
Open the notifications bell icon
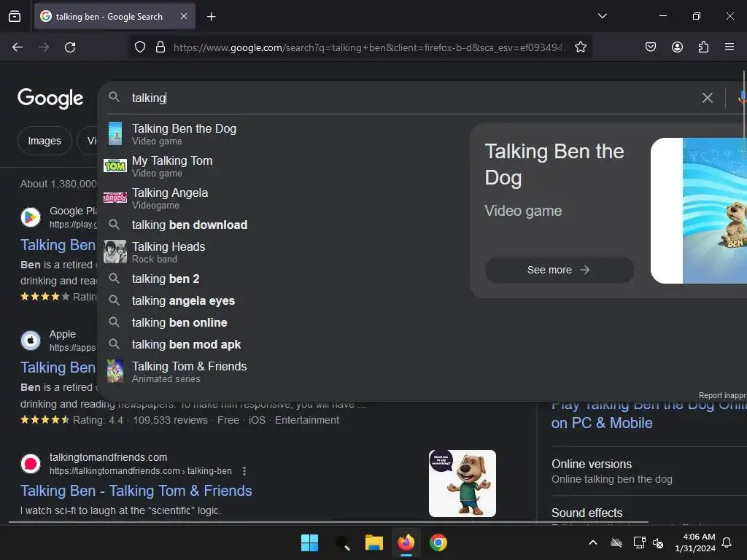pyautogui.click(x=727, y=542)
